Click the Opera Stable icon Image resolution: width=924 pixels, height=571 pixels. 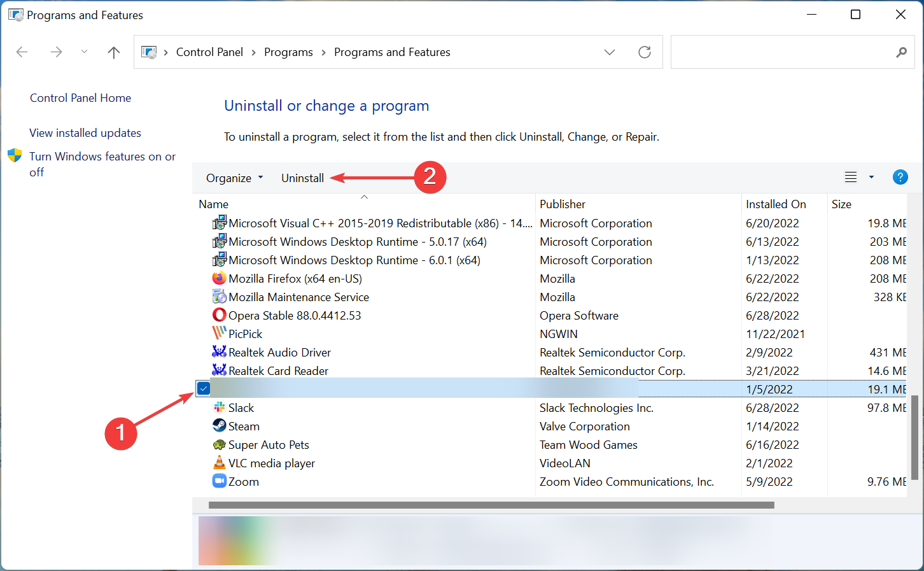click(x=218, y=315)
